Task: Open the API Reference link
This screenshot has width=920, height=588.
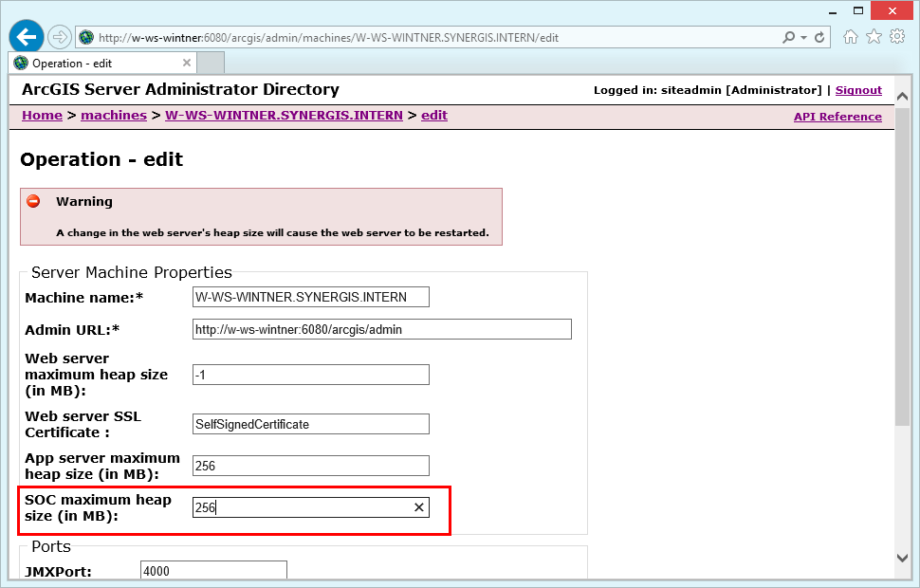Action: [x=837, y=116]
